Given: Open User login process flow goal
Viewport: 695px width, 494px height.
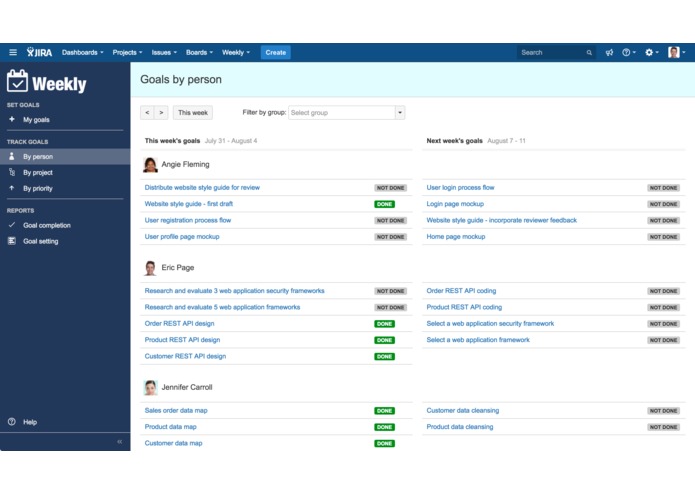Looking at the screenshot, I should click(460, 187).
